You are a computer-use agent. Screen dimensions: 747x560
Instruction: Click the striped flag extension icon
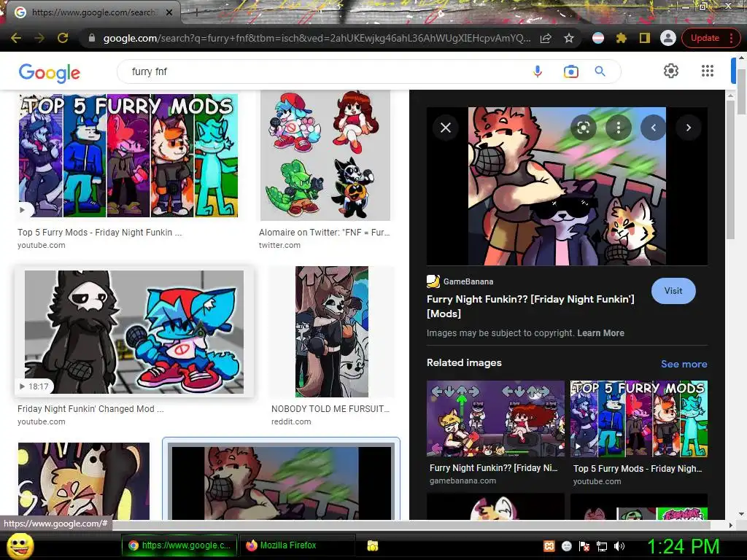point(598,38)
